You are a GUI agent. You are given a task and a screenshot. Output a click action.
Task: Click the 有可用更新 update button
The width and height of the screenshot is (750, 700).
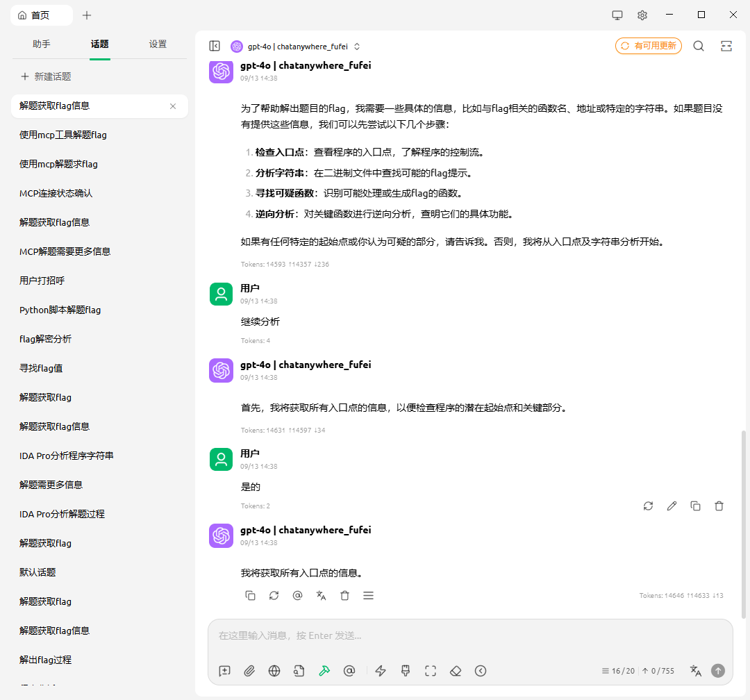648,46
